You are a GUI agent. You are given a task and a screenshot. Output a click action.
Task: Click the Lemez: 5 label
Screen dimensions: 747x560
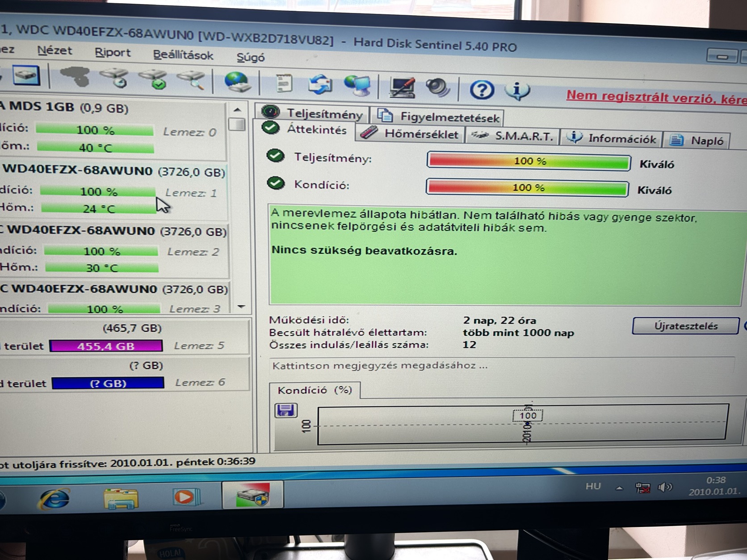point(199,346)
